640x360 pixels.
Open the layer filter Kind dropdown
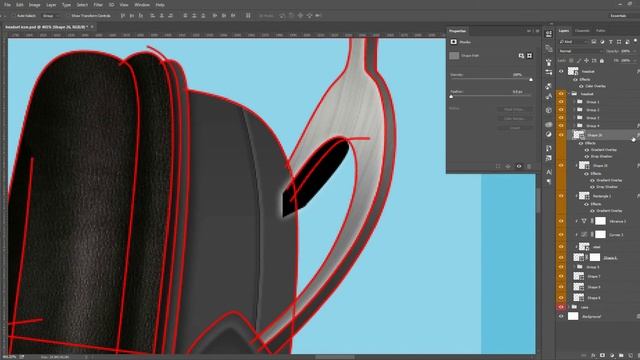573,42
